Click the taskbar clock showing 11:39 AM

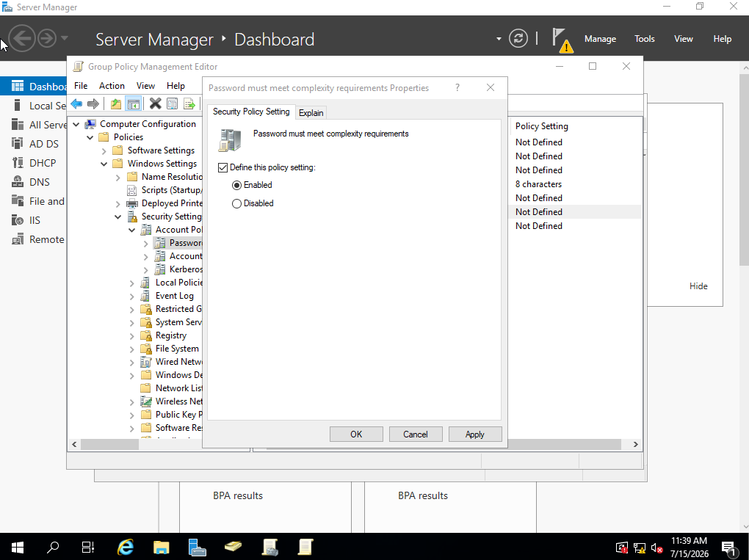(690, 547)
